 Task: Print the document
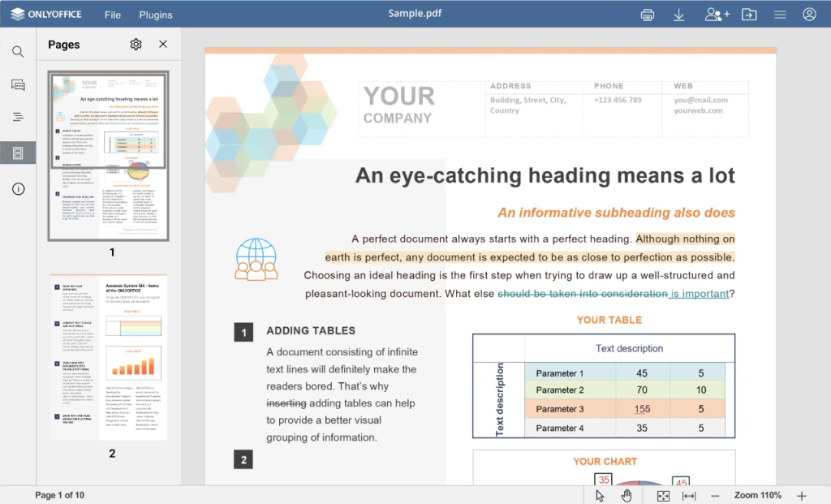point(647,15)
